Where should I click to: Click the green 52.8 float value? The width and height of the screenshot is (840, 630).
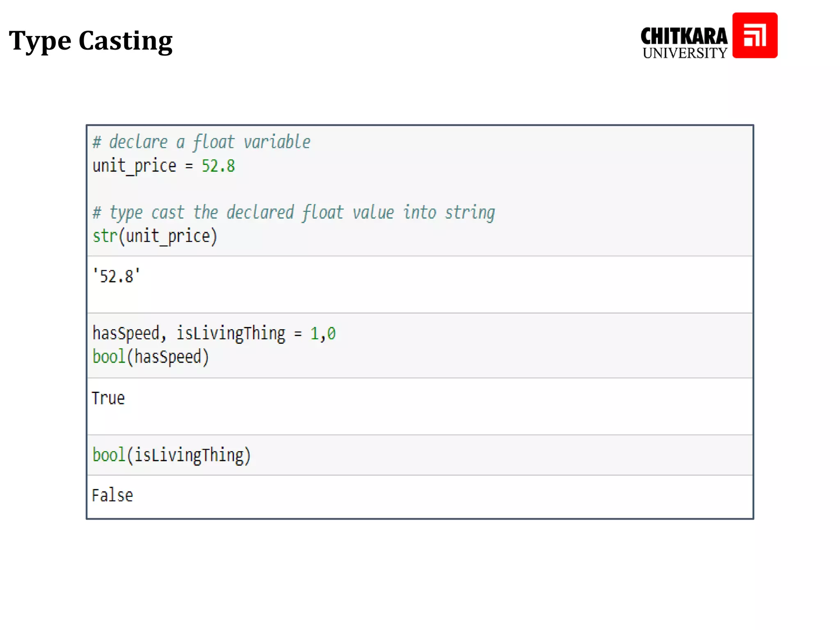218,166
